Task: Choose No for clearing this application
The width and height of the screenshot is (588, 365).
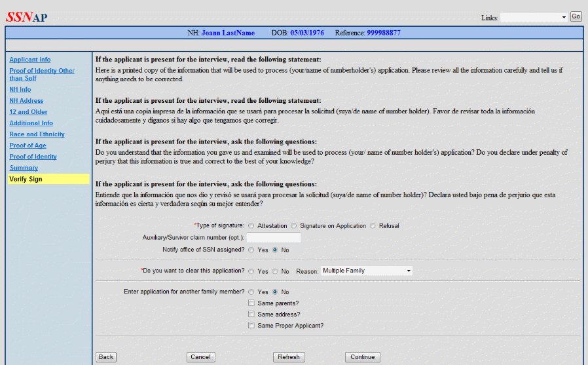Action: [275, 271]
